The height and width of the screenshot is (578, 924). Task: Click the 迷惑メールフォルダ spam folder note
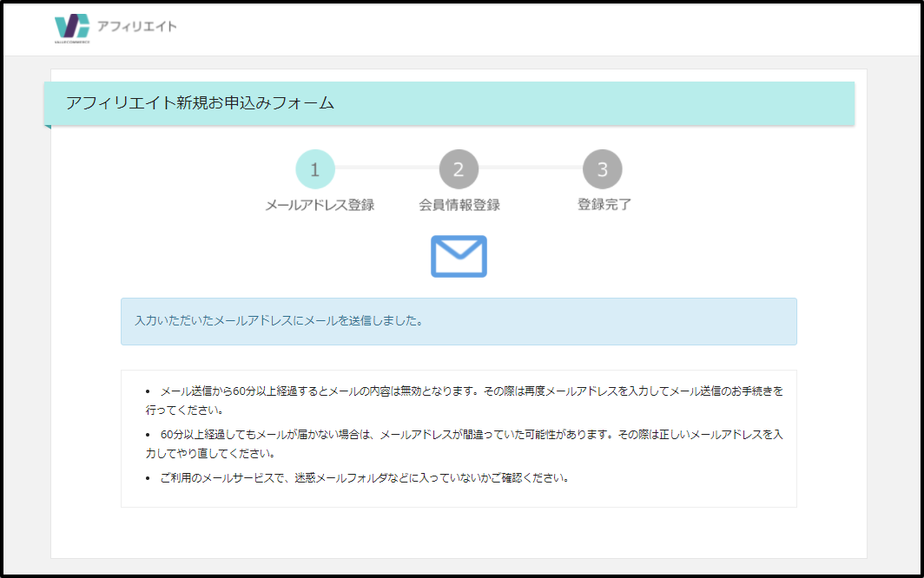click(x=365, y=478)
